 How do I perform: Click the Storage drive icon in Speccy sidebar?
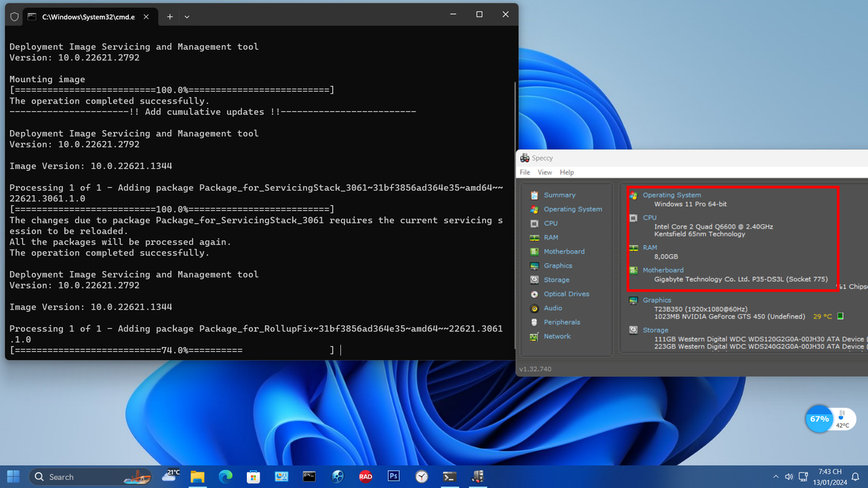[x=534, y=280]
